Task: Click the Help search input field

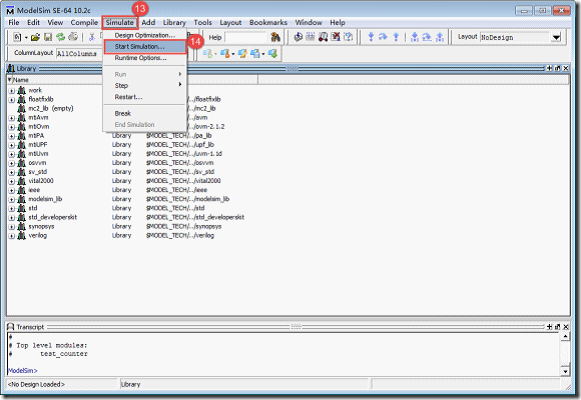Action: (x=246, y=37)
